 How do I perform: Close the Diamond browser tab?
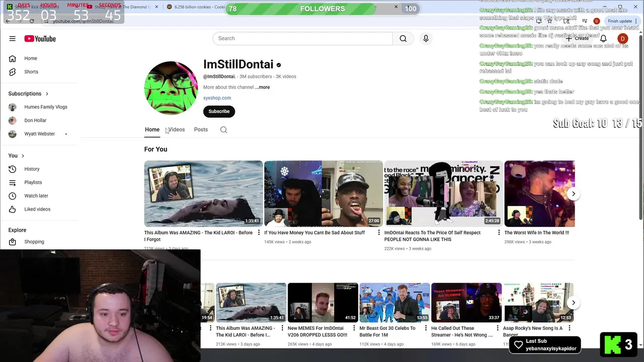click(156, 7)
